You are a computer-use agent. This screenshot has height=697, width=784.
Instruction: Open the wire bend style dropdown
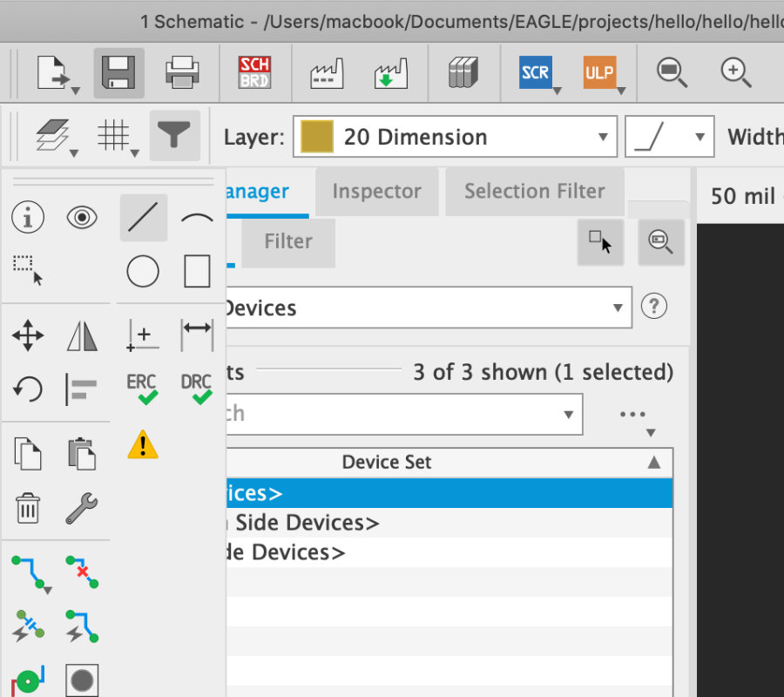click(x=670, y=137)
